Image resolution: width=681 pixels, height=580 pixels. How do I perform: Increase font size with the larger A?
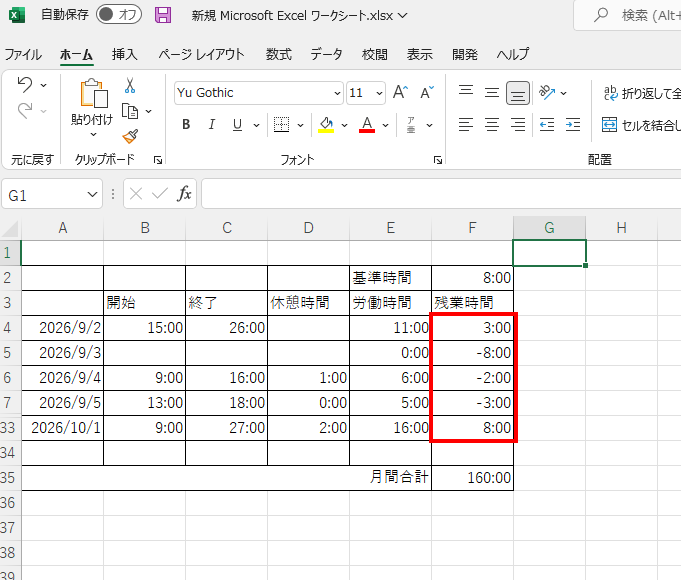[x=400, y=92]
